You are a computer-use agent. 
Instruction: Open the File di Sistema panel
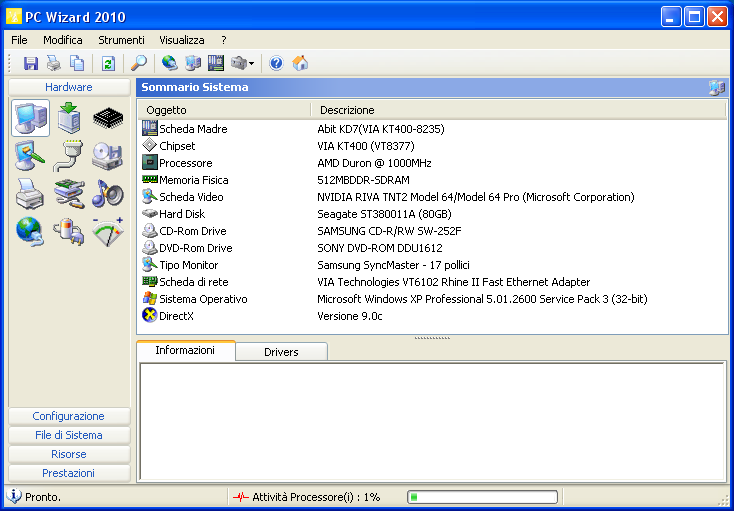coord(69,435)
